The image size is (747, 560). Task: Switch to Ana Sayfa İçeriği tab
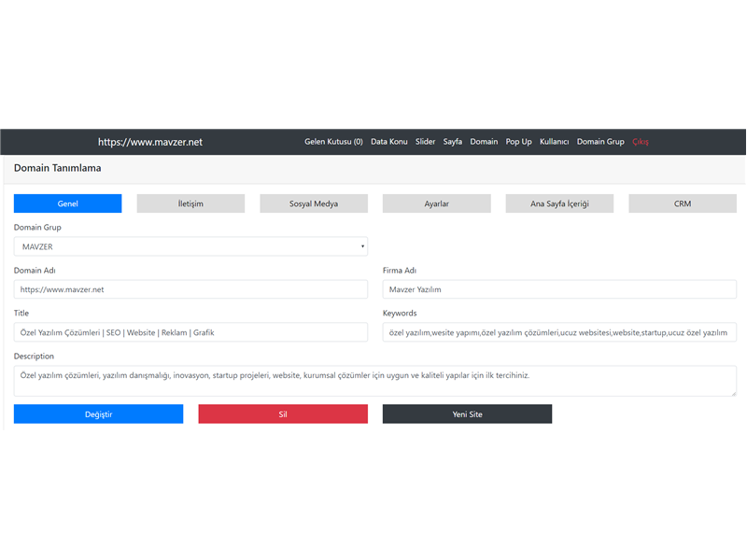point(559,203)
